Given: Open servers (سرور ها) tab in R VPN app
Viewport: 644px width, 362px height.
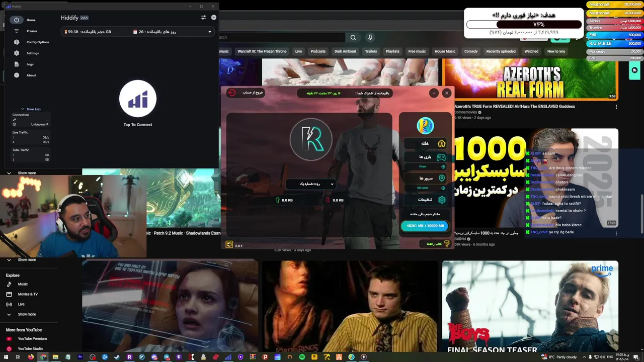Looking at the screenshot, I should click(426, 178).
